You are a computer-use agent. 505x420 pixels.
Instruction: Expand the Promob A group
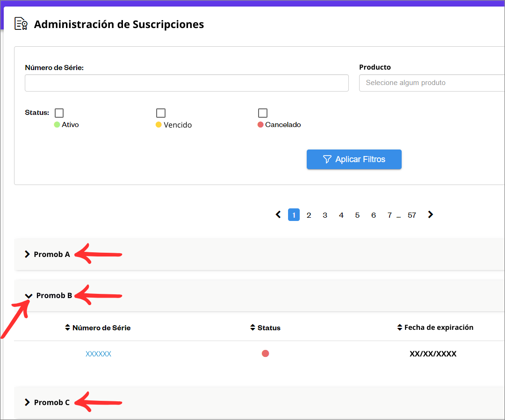pos(28,254)
